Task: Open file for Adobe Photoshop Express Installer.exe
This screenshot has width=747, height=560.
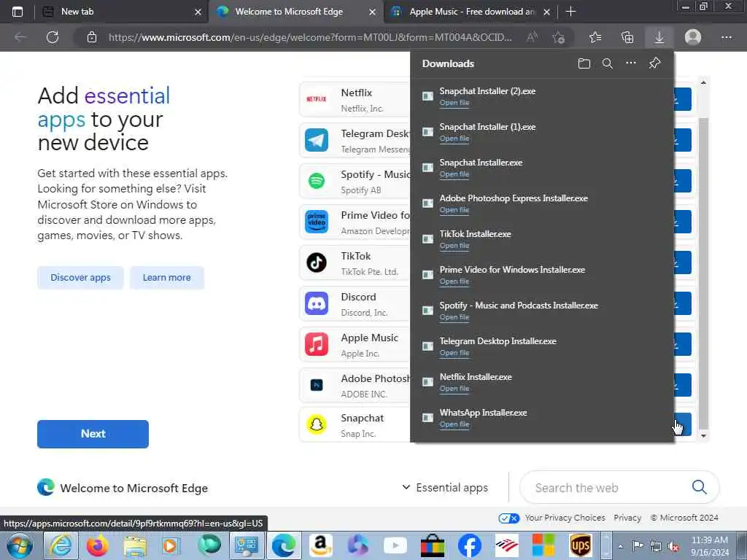Action: [x=454, y=210]
